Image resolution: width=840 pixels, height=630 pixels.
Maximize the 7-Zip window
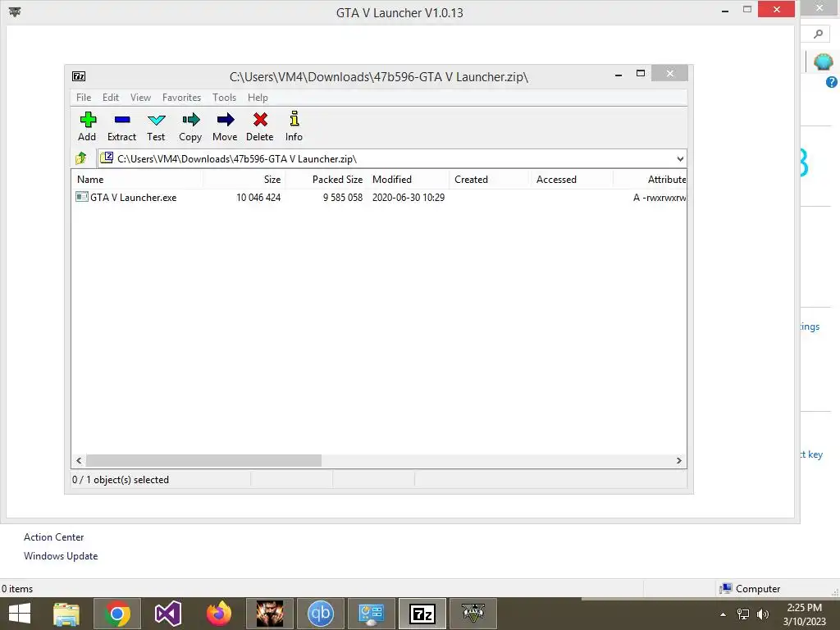pyautogui.click(x=640, y=73)
